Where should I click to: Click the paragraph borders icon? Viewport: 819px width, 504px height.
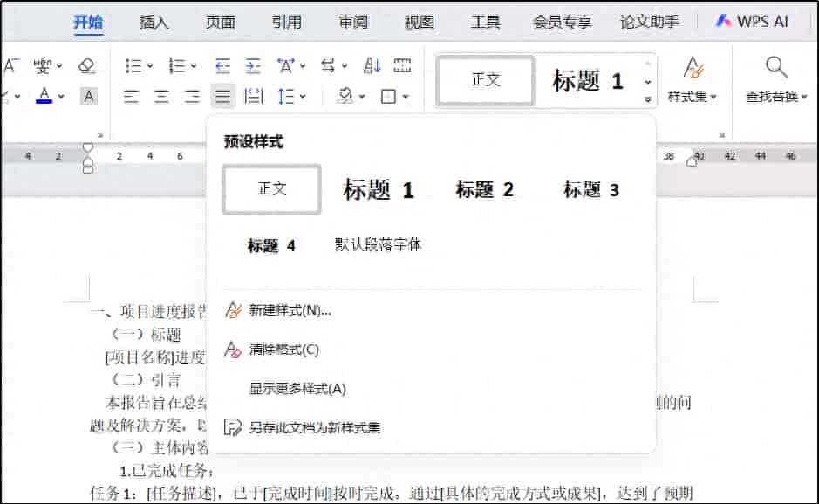point(388,97)
